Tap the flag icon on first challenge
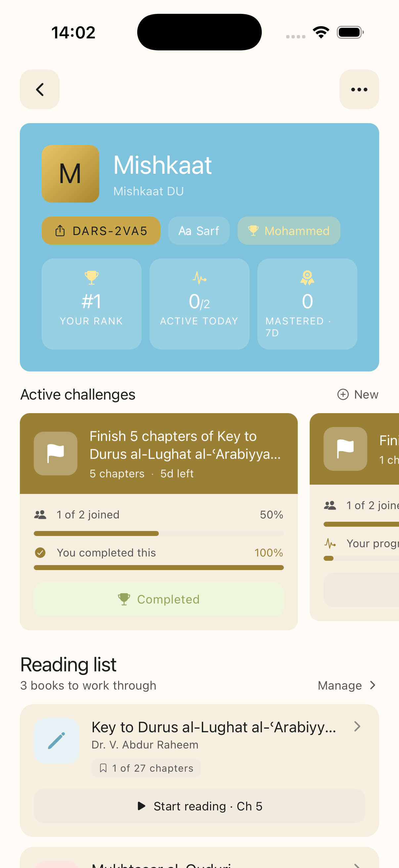This screenshot has width=399, height=868. (x=56, y=453)
